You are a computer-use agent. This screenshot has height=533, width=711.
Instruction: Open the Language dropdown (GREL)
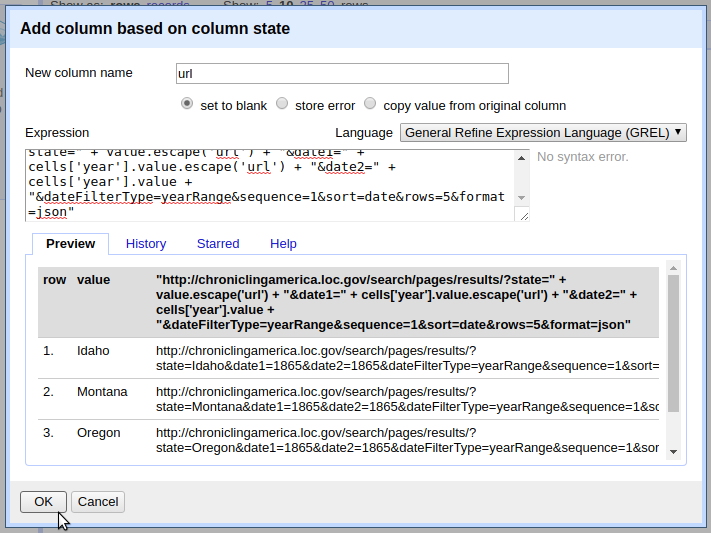(x=543, y=132)
